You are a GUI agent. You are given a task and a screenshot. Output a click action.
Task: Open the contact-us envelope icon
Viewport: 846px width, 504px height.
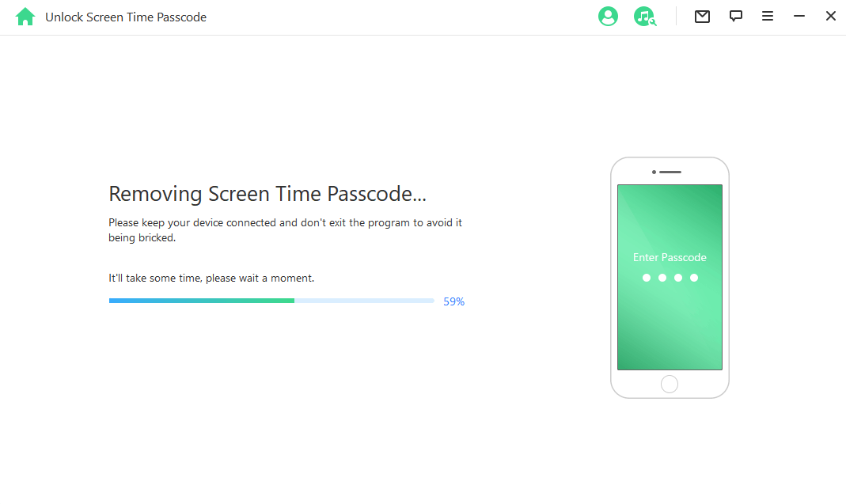point(702,16)
